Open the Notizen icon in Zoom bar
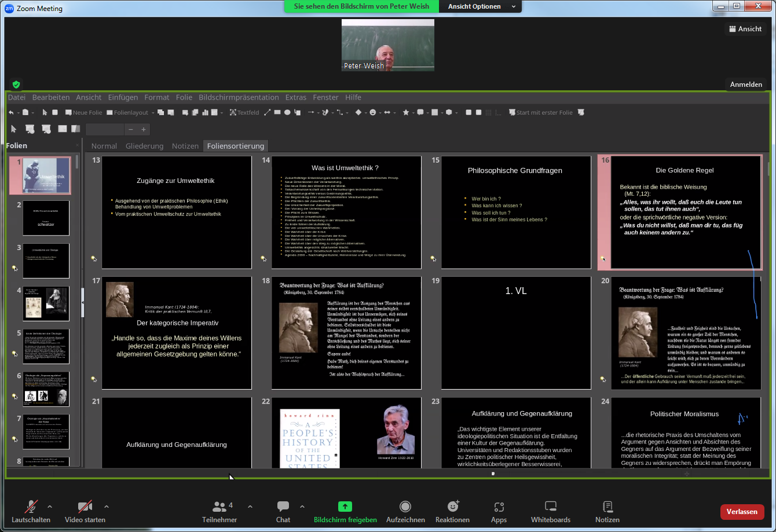Image resolution: width=776 pixels, height=532 pixels. tap(607, 507)
